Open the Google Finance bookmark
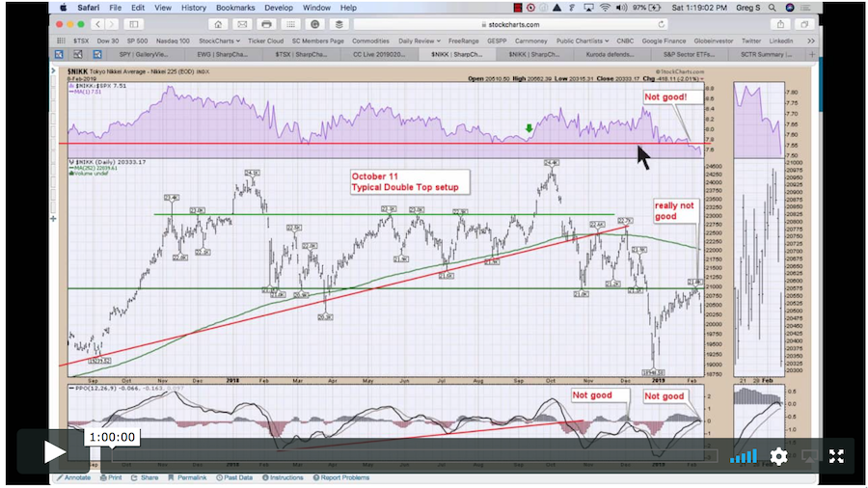 (664, 41)
